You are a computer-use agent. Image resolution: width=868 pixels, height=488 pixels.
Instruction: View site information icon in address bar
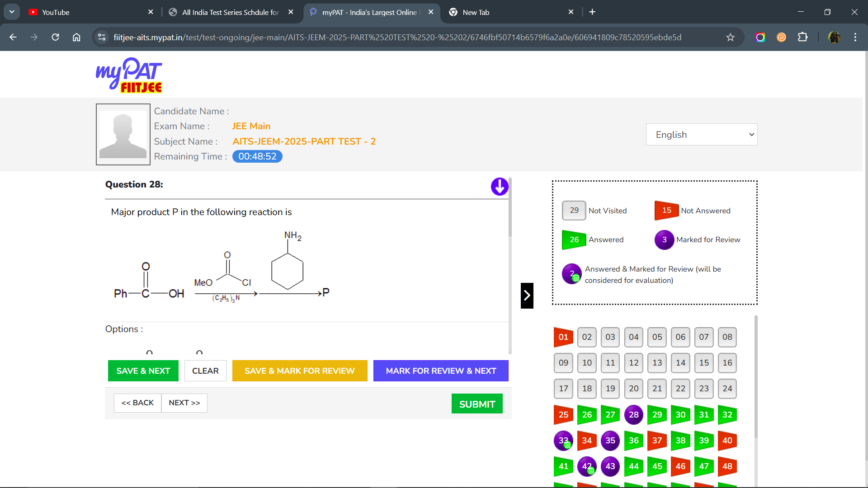pyautogui.click(x=102, y=37)
